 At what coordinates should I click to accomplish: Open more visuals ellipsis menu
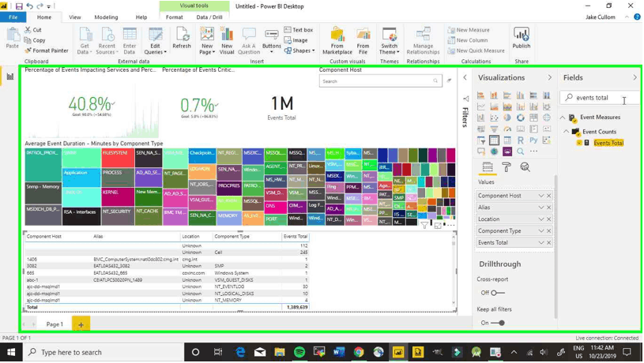533,152
